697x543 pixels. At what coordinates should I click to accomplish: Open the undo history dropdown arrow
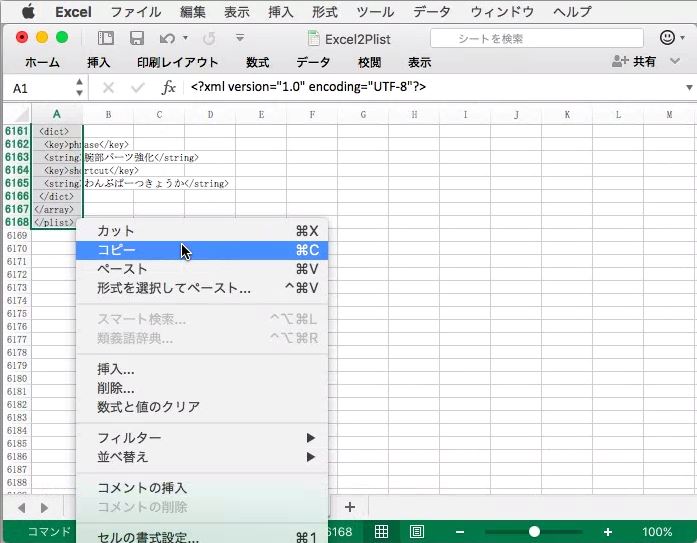[185, 38]
